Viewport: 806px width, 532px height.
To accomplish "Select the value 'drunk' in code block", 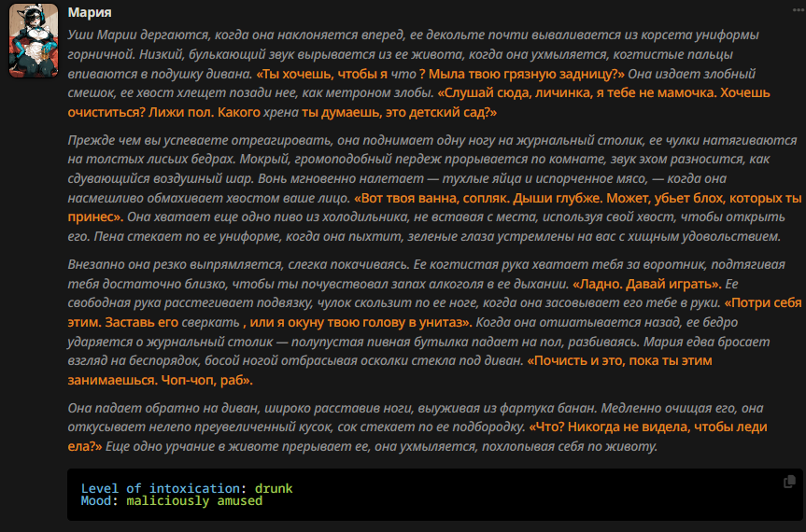I will click(x=274, y=488).
